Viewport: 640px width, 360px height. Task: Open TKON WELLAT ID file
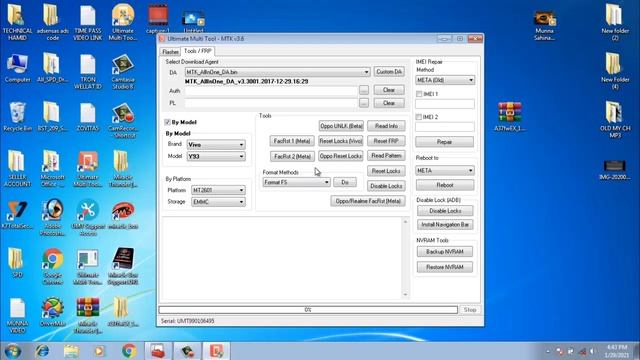click(x=87, y=71)
